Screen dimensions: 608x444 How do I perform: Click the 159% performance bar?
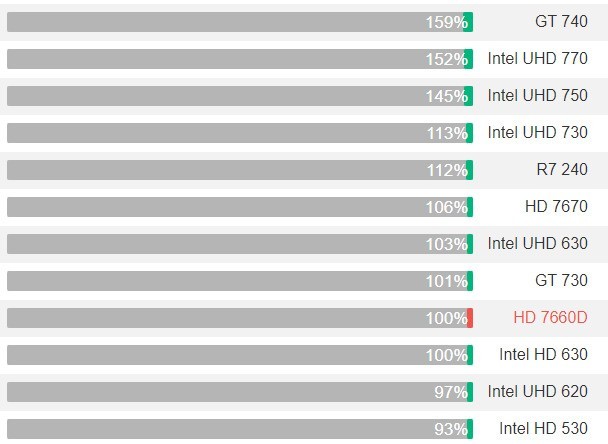click(240, 22)
